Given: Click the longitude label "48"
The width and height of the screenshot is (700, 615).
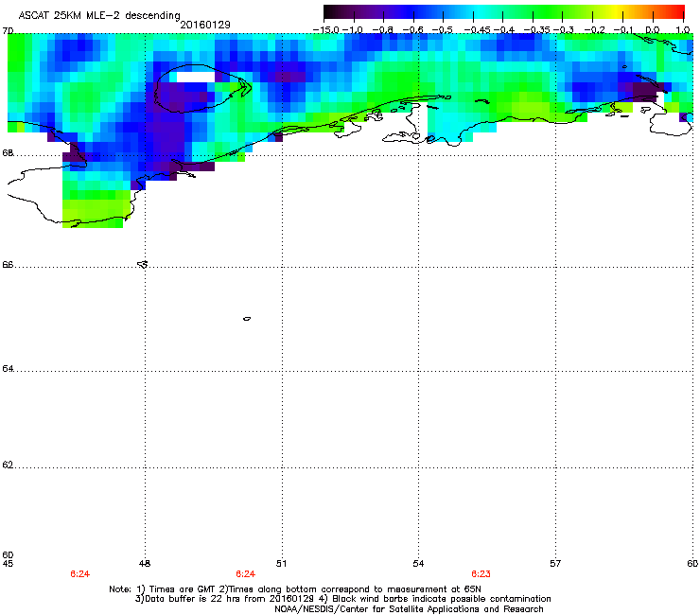Looking at the screenshot, I should (144, 563).
